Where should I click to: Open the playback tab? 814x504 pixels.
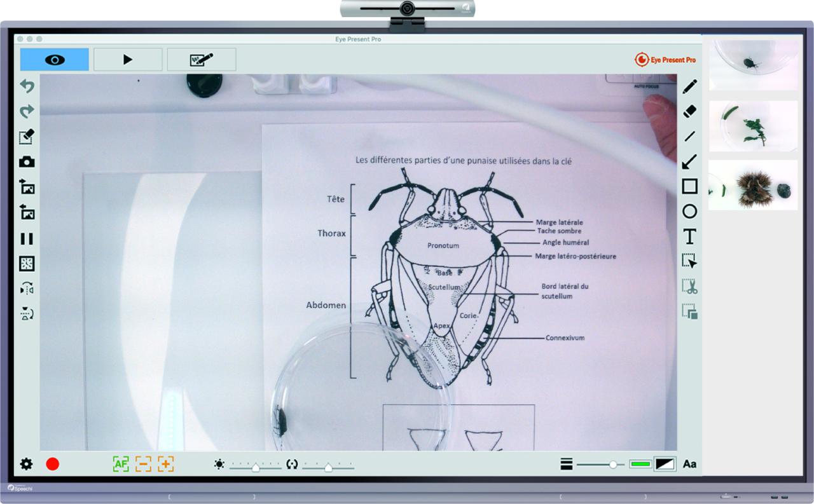point(127,58)
